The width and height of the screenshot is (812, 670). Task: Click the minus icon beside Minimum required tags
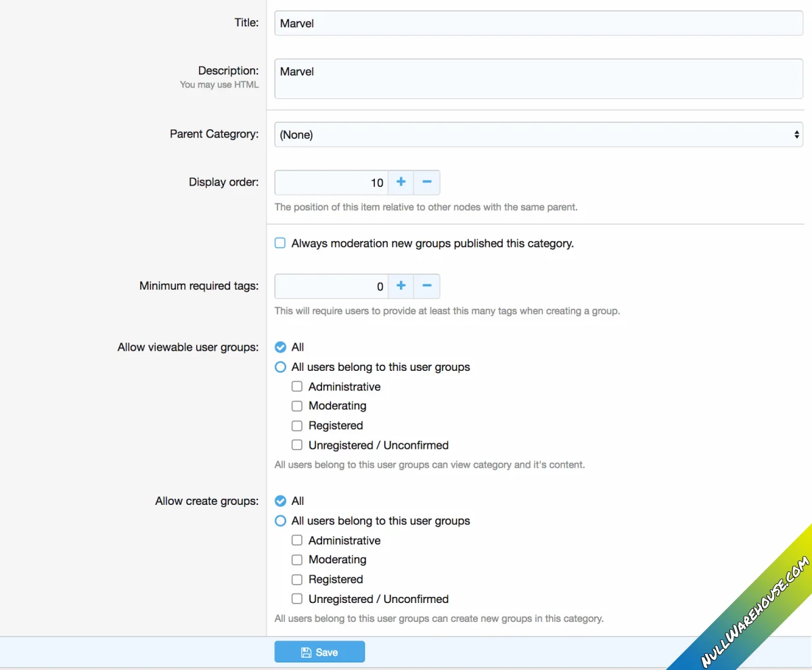tap(427, 286)
